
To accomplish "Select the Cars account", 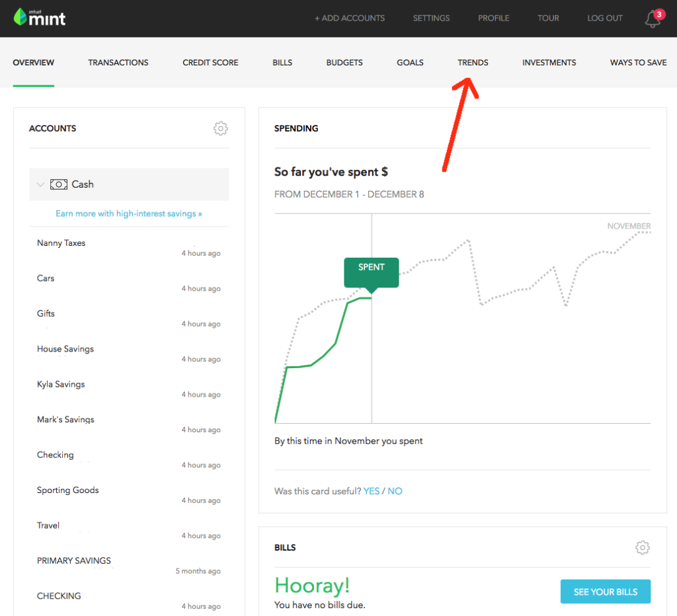I will pyautogui.click(x=46, y=278).
